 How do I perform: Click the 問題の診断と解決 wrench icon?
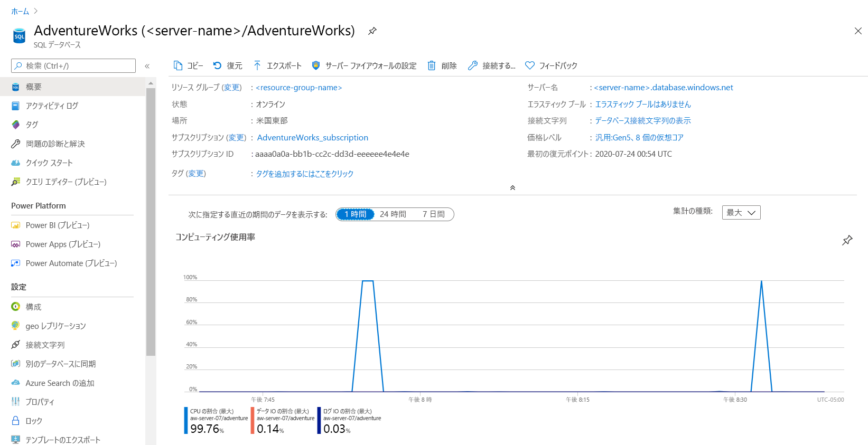(x=16, y=144)
